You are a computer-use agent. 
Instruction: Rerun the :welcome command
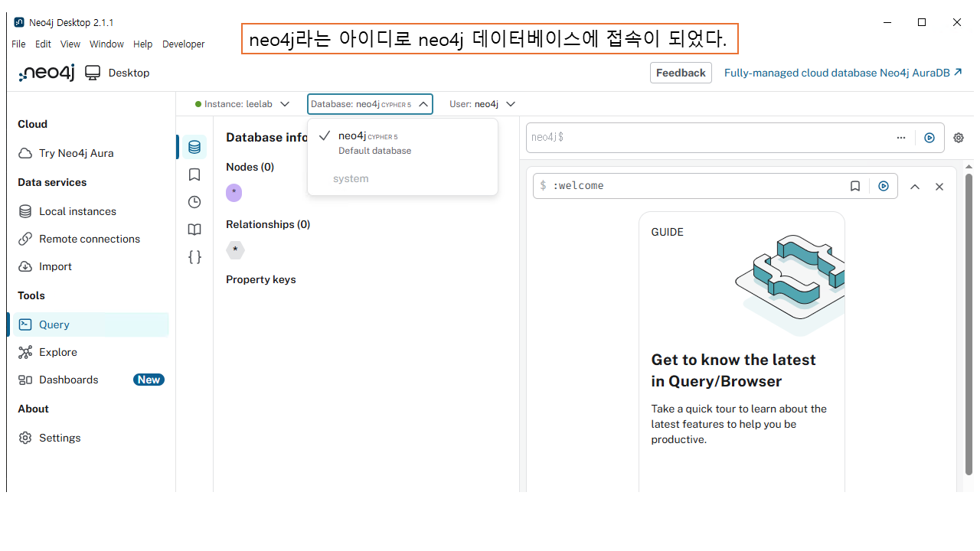coord(884,186)
